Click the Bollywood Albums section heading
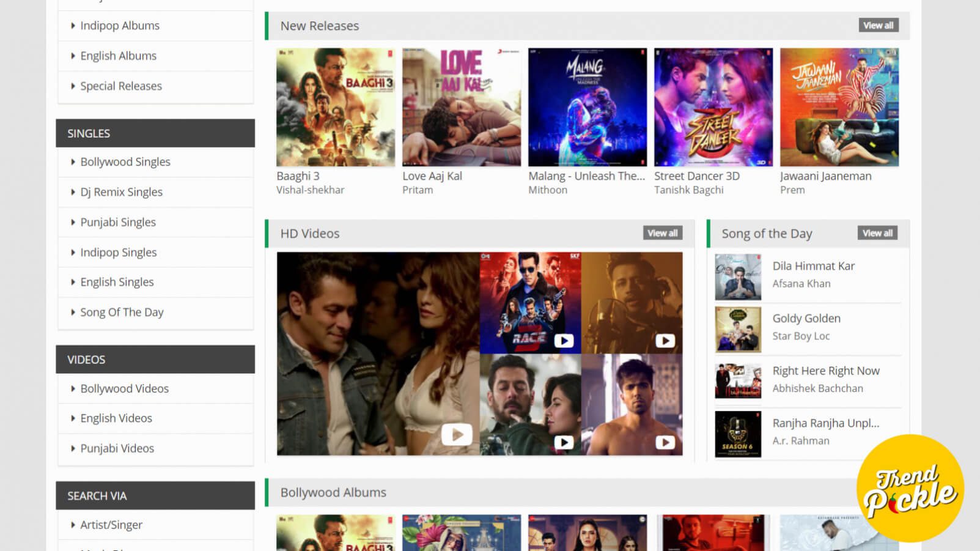This screenshot has height=551, width=980. coord(333,492)
